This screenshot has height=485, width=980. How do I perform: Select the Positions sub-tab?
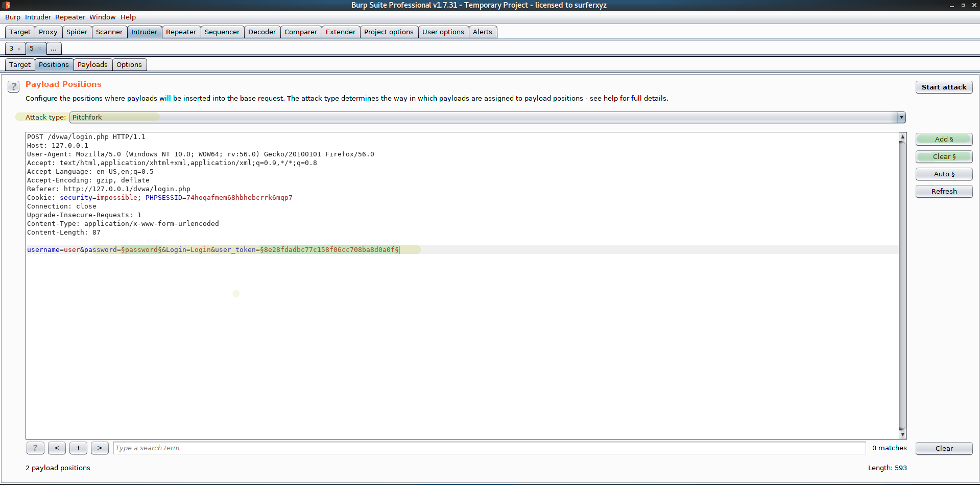(54, 65)
